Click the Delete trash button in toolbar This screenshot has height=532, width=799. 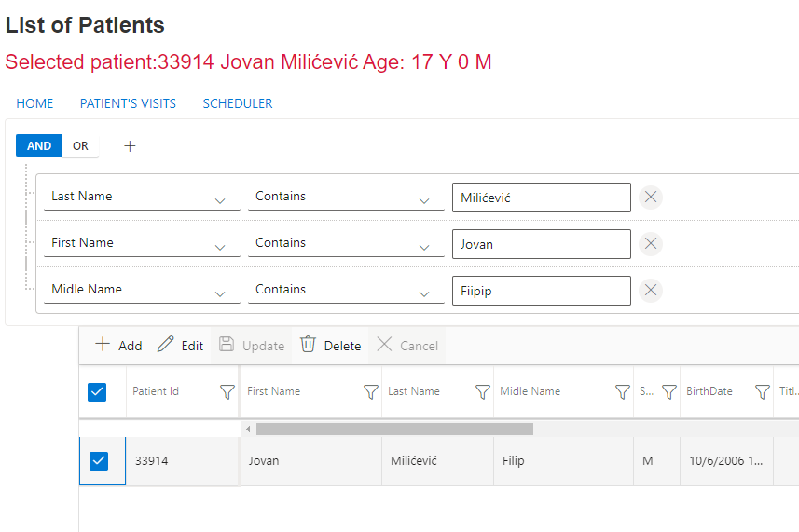[331, 346]
